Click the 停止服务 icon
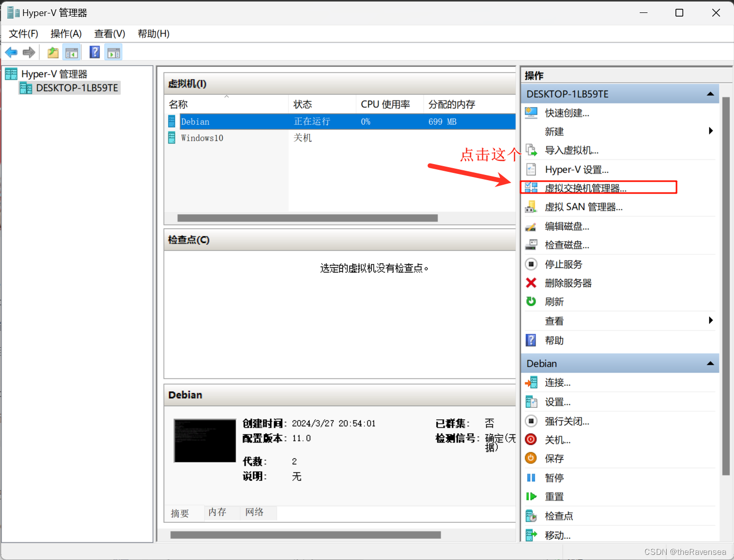The width and height of the screenshot is (734, 560). click(531, 264)
